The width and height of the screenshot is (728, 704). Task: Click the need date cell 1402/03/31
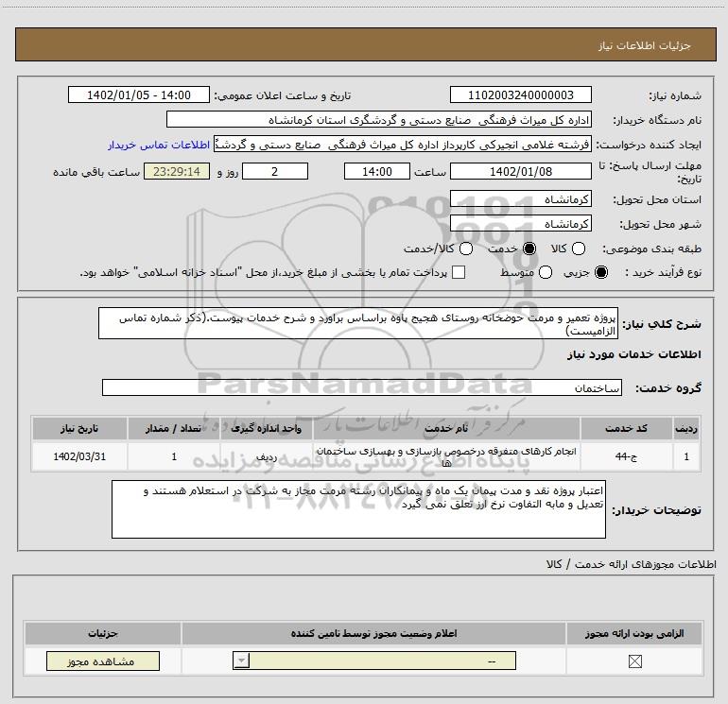[x=79, y=456]
